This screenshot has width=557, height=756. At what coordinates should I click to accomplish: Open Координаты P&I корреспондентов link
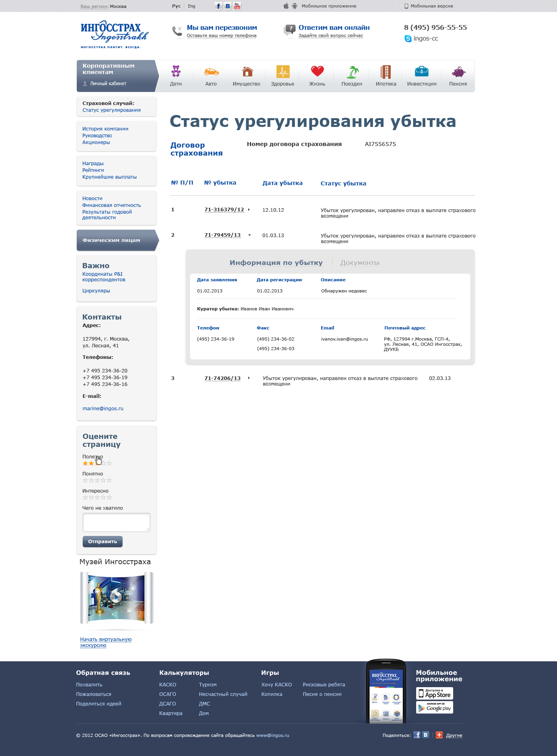point(104,277)
